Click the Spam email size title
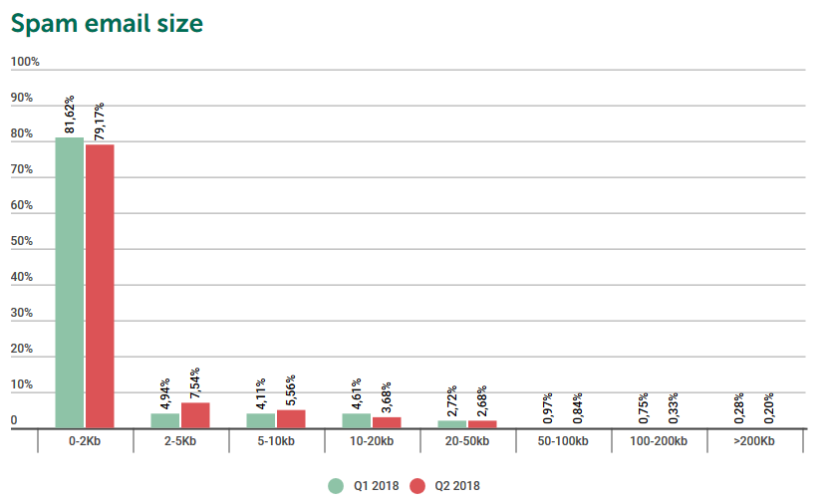Viewport: 829px width, 504px height. tap(108, 22)
